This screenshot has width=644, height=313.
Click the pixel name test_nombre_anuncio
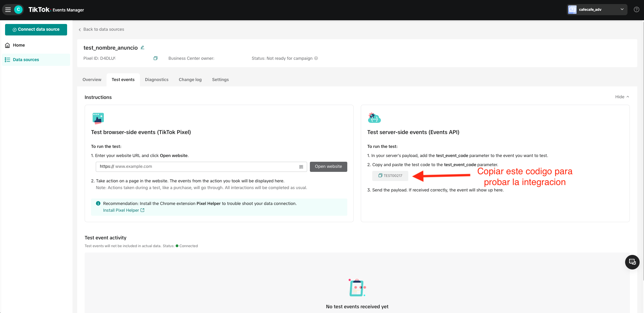tap(111, 48)
